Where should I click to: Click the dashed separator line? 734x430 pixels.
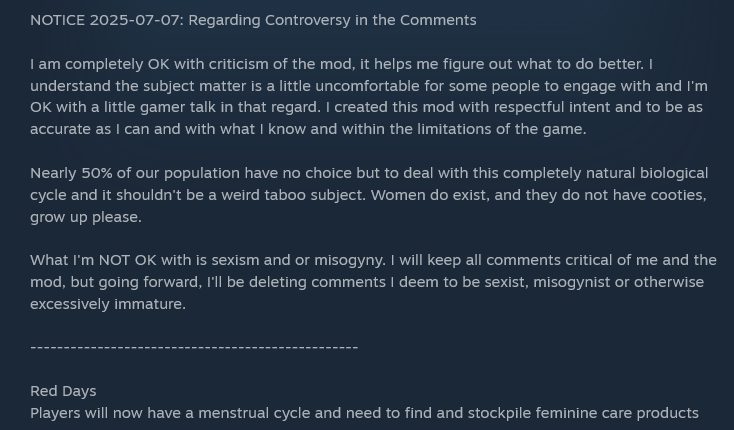tap(194, 348)
